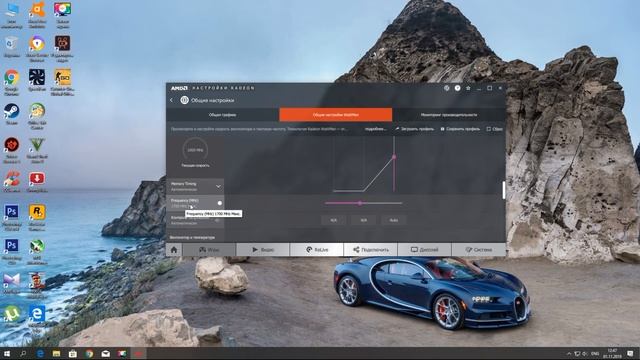Image resolution: width=640 pixels, height=360 pixels.
Task: Click the second N/A value box
Action: coord(364,220)
